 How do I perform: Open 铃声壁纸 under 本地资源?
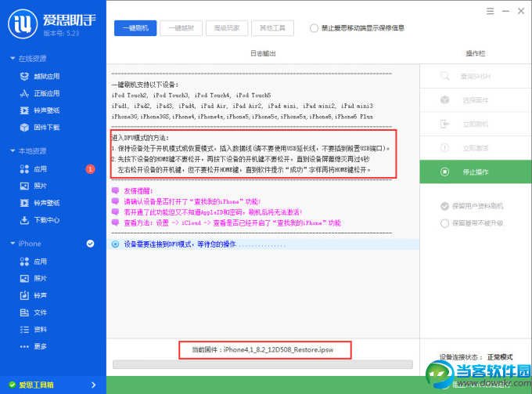click(x=40, y=203)
